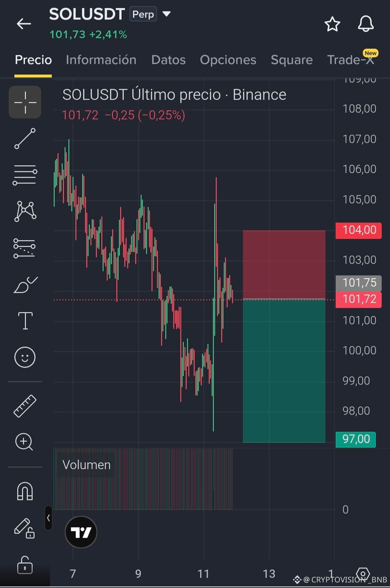Select the Text annotation tool
The height and width of the screenshot is (588, 390).
click(x=25, y=320)
